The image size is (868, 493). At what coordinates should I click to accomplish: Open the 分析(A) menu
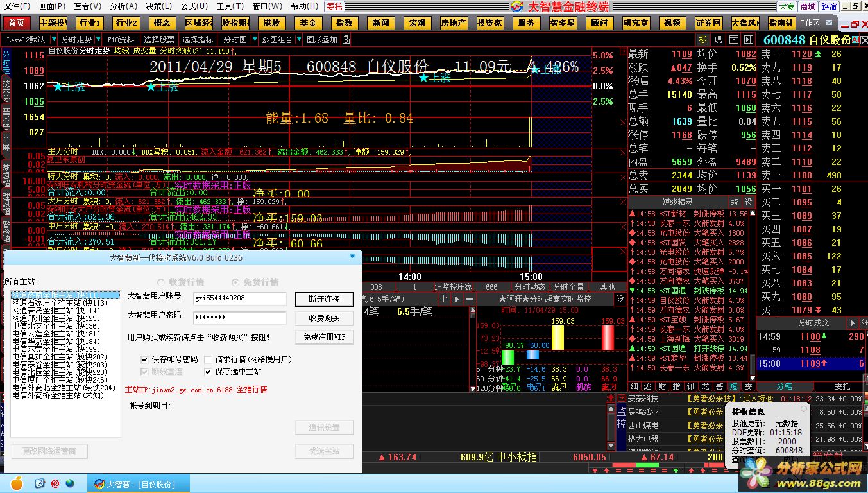[x=123, y=6]
